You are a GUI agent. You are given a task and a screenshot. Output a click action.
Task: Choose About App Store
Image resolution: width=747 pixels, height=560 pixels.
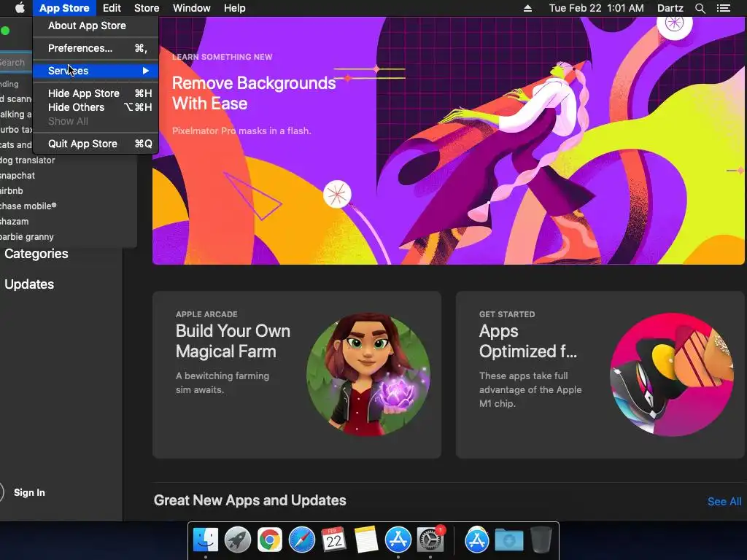point(96,26)
